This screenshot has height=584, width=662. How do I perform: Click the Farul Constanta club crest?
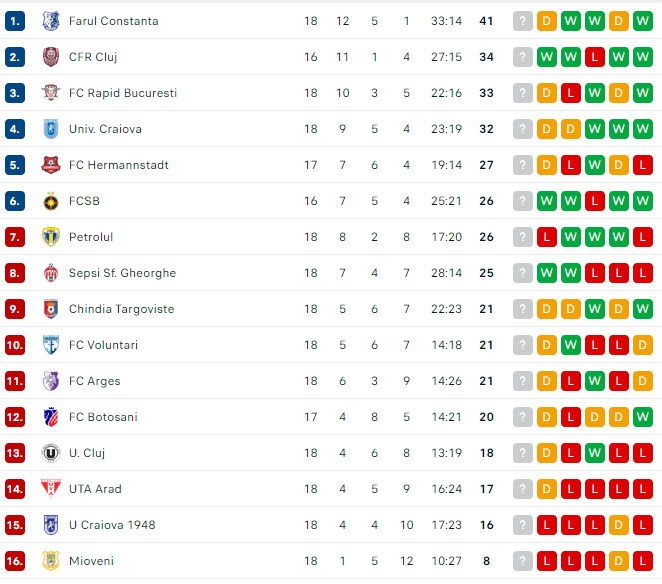51,21
